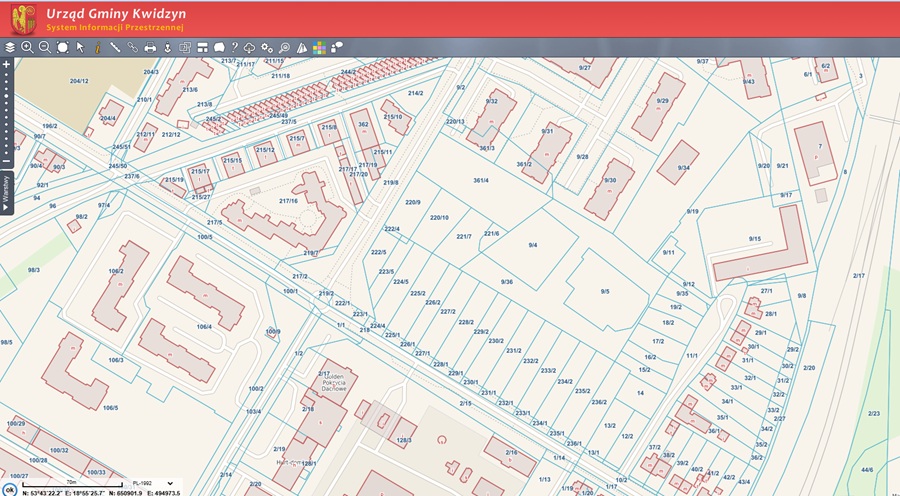Activate the arrow pointer selection tool
The image size is (900, 496).
coord(80,47)
